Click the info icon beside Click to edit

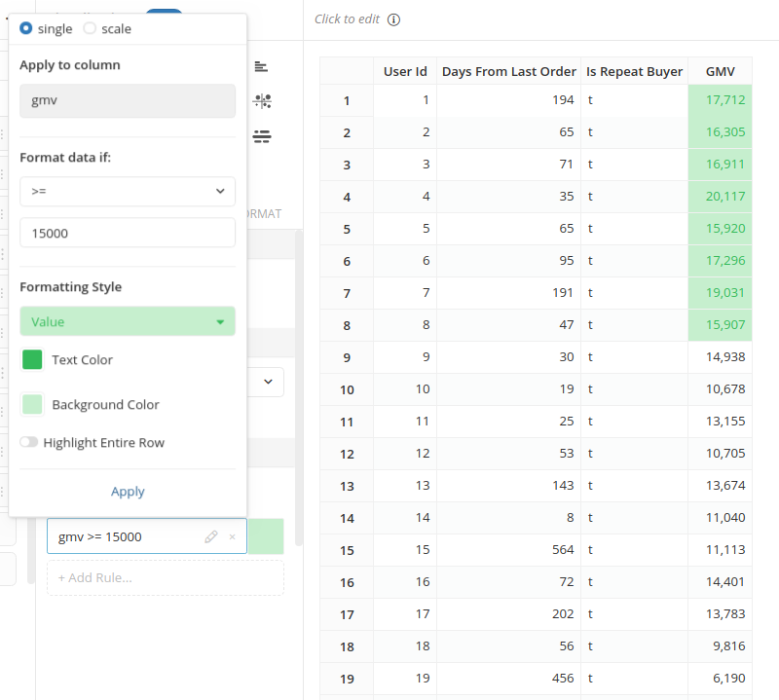coord(394,19)
